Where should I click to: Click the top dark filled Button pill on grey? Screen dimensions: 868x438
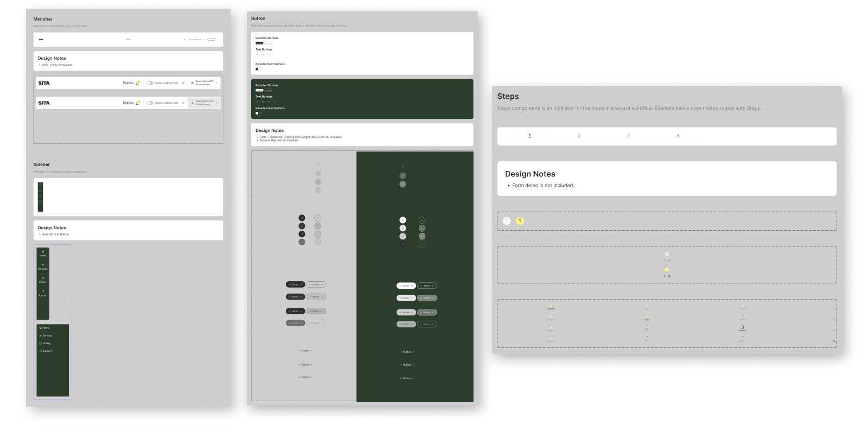[x=295, y=284]
